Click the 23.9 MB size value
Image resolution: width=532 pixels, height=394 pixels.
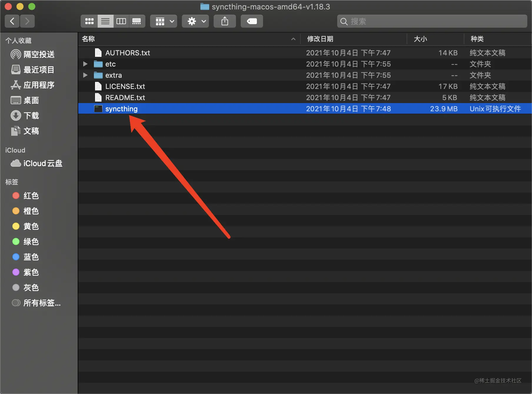click(x=444, y=109)
